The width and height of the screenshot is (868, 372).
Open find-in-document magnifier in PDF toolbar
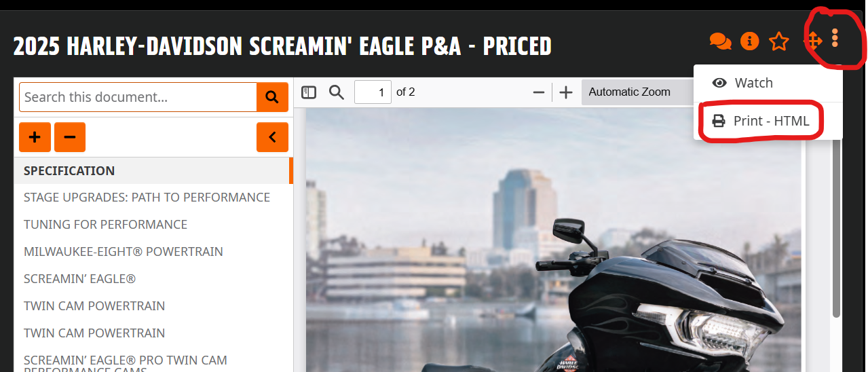pos(337,92)
